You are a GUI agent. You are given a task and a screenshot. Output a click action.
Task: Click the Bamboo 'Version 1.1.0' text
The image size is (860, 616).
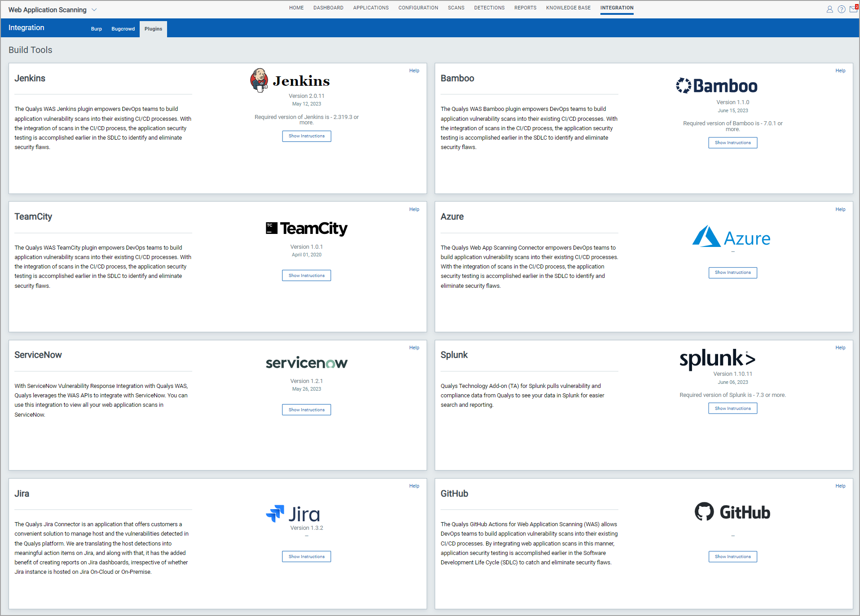pos(733,102)
